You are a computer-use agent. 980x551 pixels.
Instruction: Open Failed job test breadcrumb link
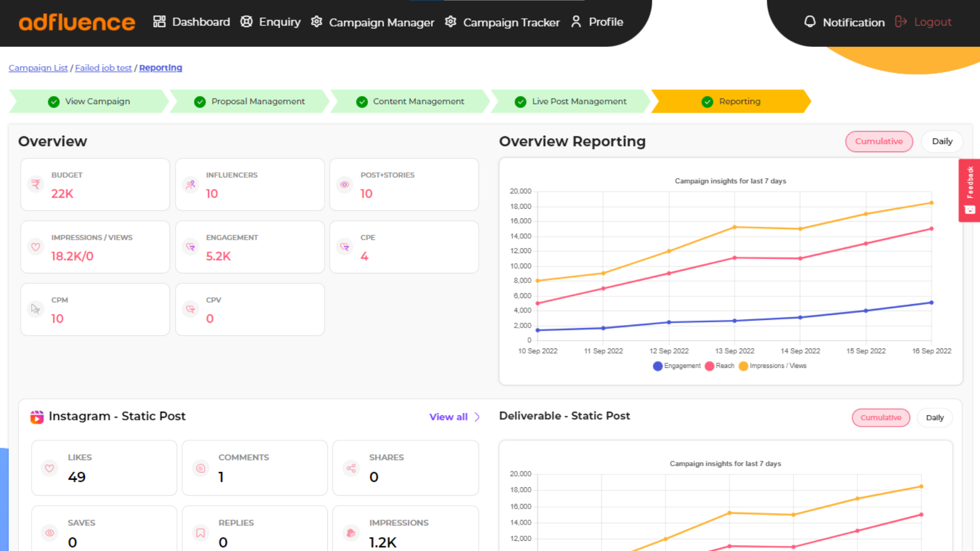pos(103,68)
